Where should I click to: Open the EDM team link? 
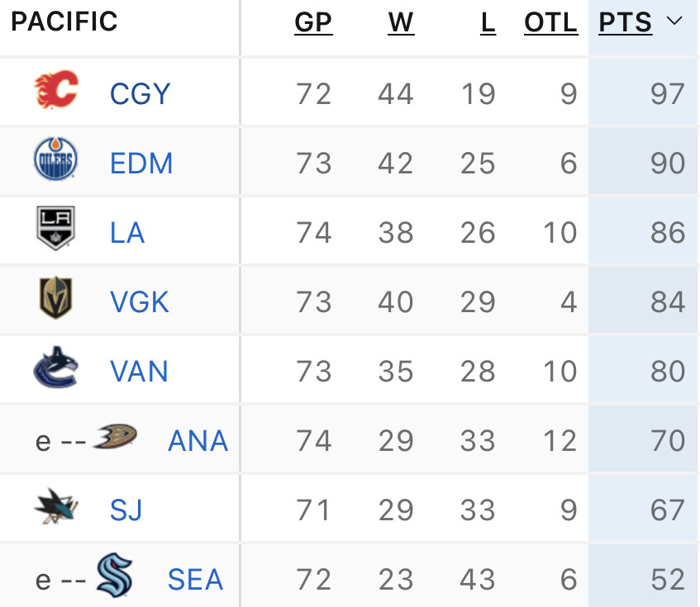[x=141, y=164]
